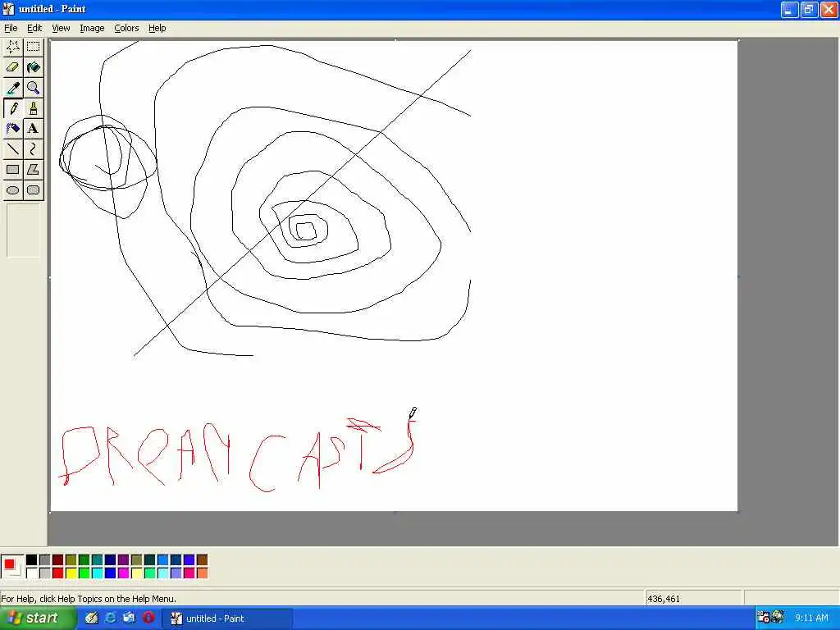Image resolution: width=840 pixels, height=630 pixels.
Task: Open the Help menu
Action: coord(157,28)
